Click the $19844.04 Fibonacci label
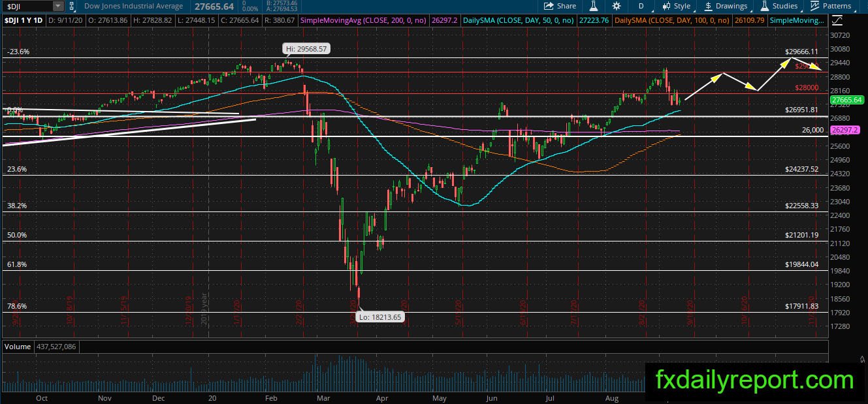The image size is (868, 404). click(801, 264)
